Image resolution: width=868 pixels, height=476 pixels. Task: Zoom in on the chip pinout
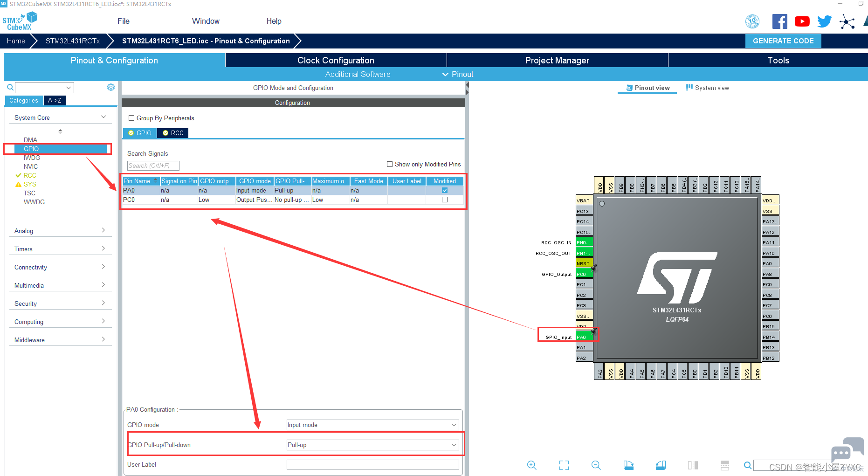click(x=532, y=465)
